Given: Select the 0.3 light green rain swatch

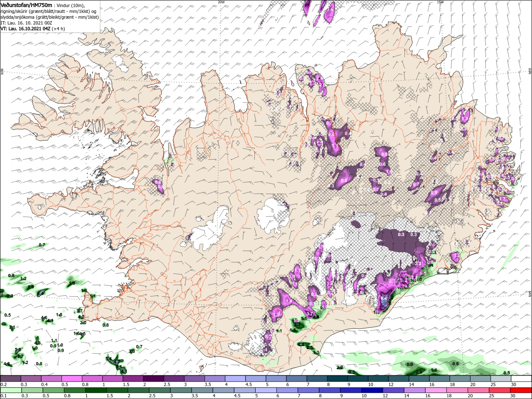Looking at the screenshot, I should (32, 390).
